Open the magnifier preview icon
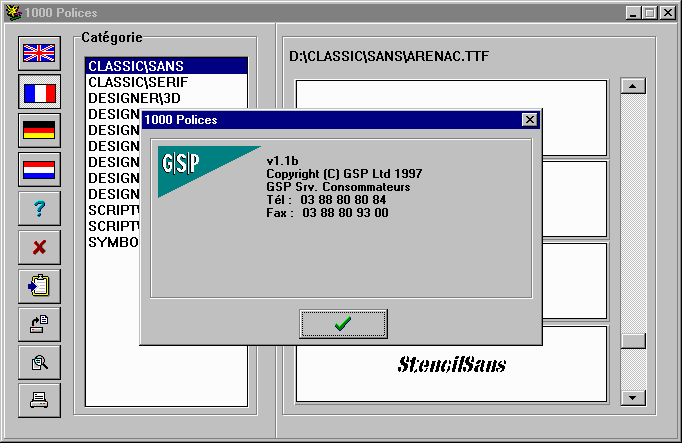The width and height of the screenshot is (682, 443). (39, 361)
